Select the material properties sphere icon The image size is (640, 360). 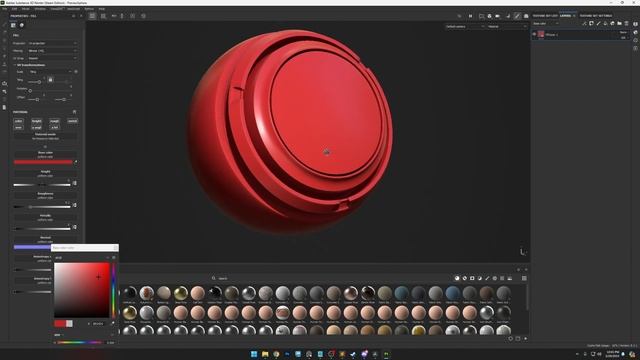pos(22,25)
